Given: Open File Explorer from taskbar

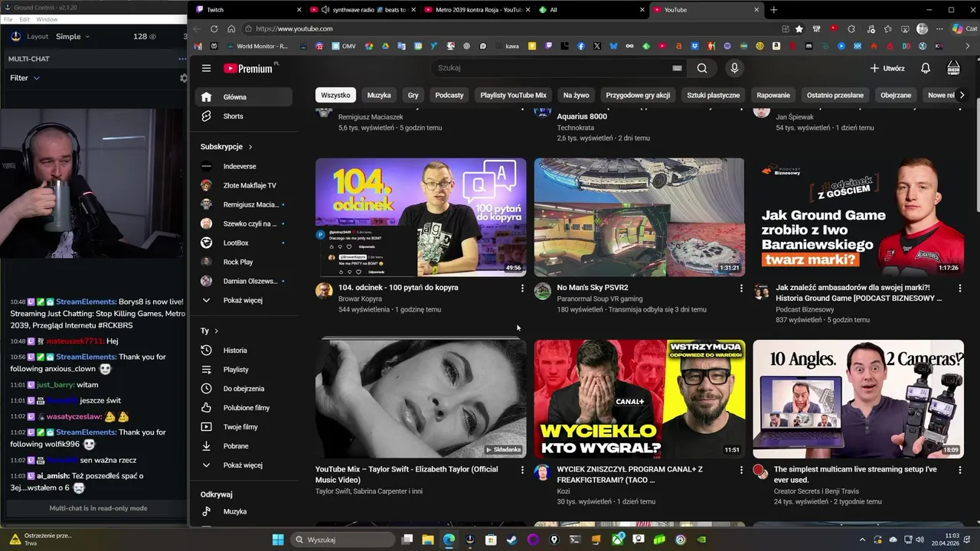Looking at the screenshot, I should 428,540.
